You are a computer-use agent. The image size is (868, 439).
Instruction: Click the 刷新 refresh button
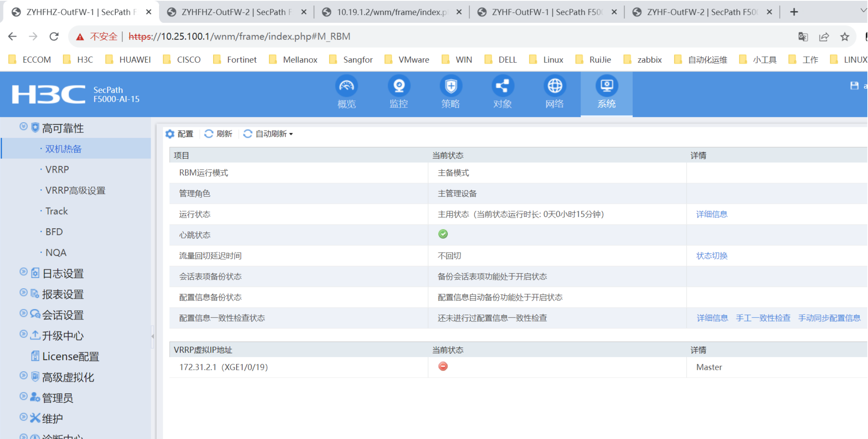(218, 134)
